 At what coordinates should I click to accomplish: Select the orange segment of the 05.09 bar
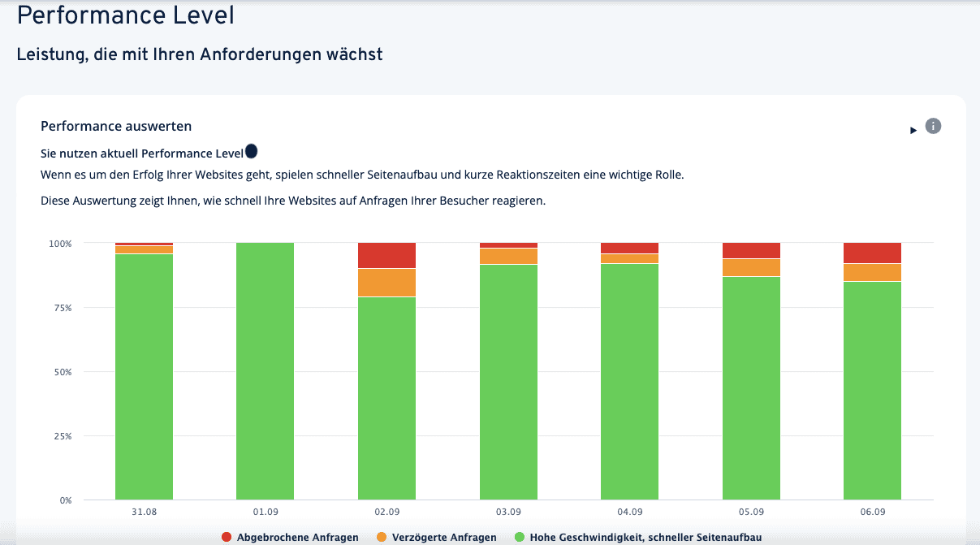click(751, 267)
